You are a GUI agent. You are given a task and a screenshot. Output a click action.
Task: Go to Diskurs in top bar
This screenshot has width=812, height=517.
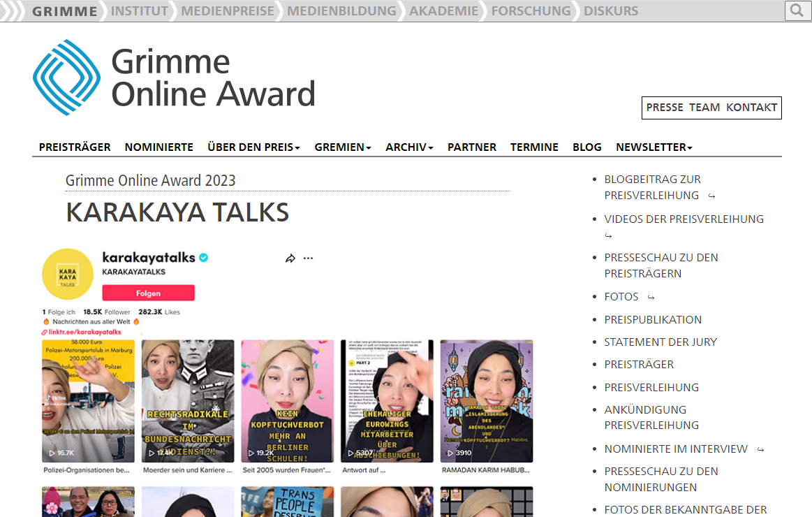point(610,11)
